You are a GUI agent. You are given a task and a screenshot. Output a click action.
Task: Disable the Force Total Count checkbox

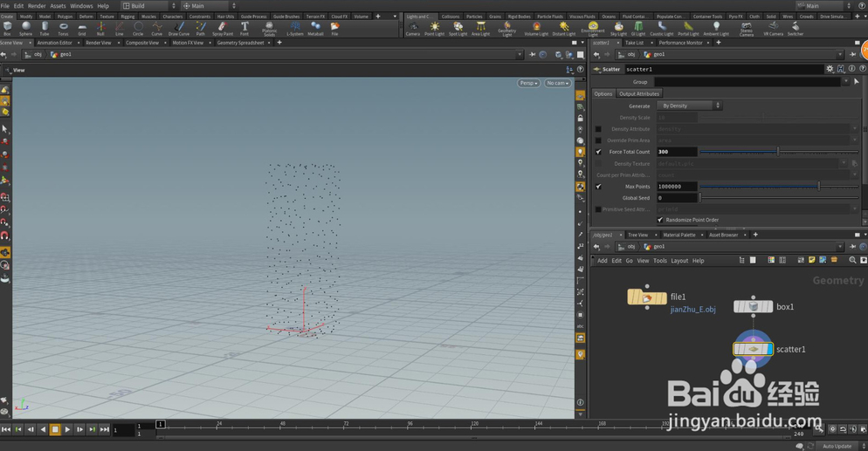coord(598,152)
